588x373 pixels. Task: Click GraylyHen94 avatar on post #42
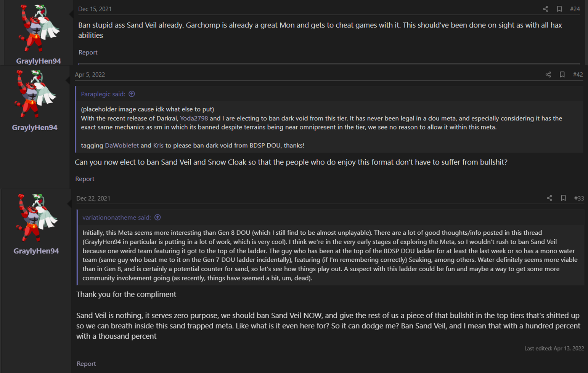point(35,94)
